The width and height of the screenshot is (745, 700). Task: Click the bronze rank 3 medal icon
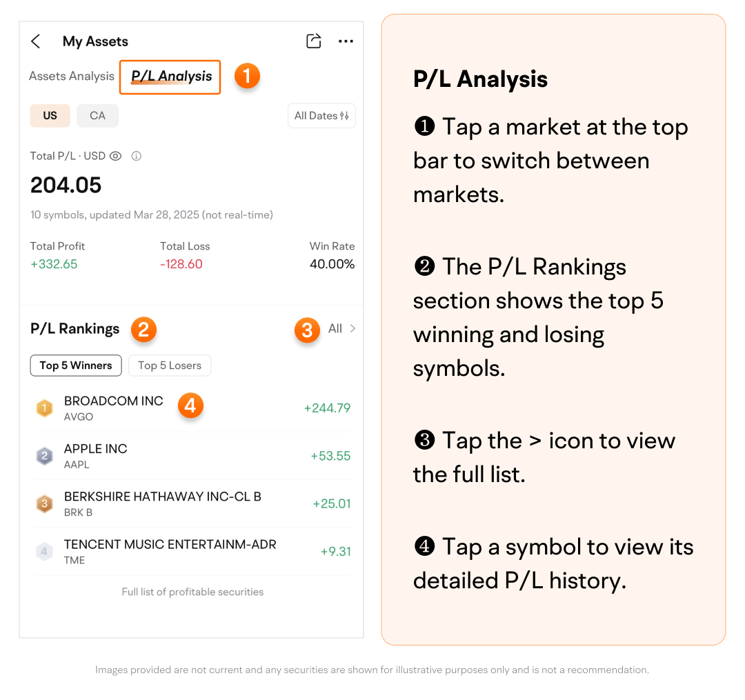pos(45,504)
